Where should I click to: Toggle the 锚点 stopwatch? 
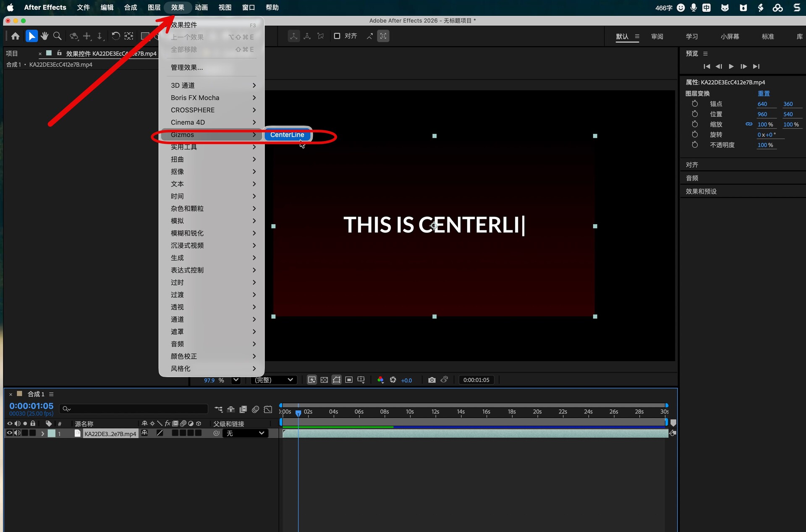[x=695, y=104]
